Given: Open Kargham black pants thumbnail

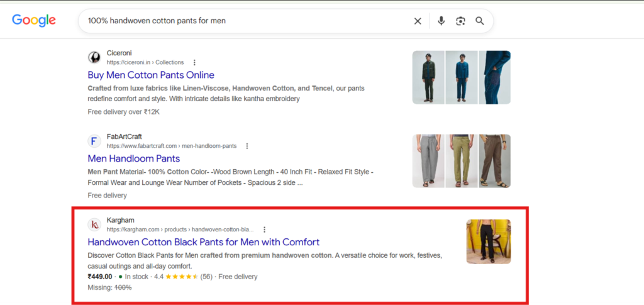Looking at the screenshot, I should (x=489, y=241).
